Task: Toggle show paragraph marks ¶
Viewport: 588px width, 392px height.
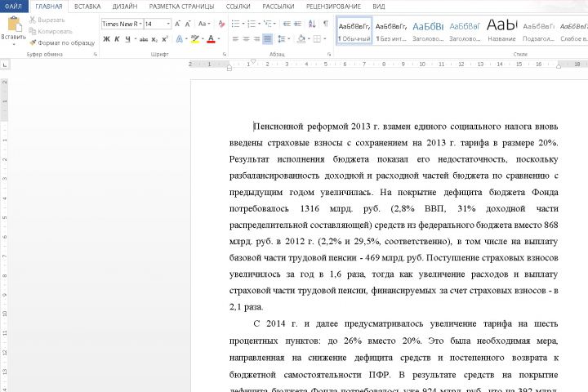Action: tap(326, 24)
